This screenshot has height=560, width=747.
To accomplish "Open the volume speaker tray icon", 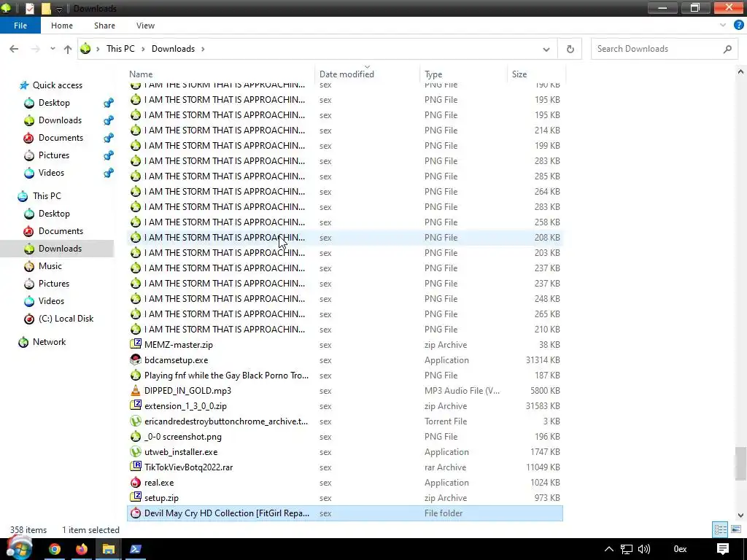I will 643,549.
